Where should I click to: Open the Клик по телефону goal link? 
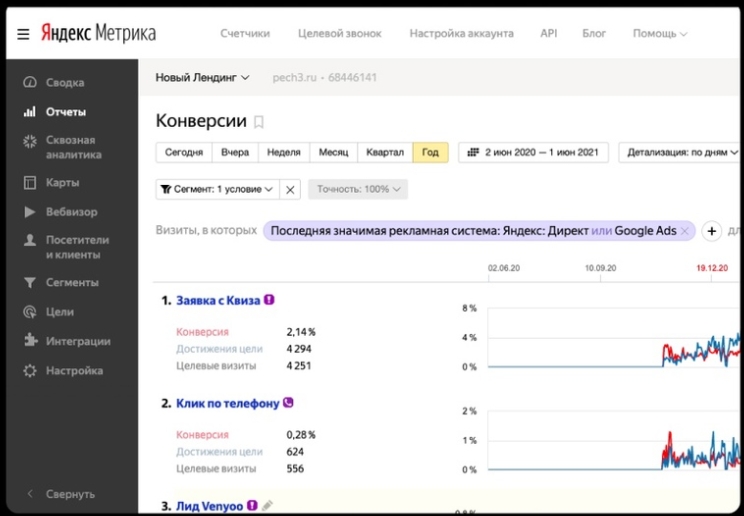[x=228, y=403]
